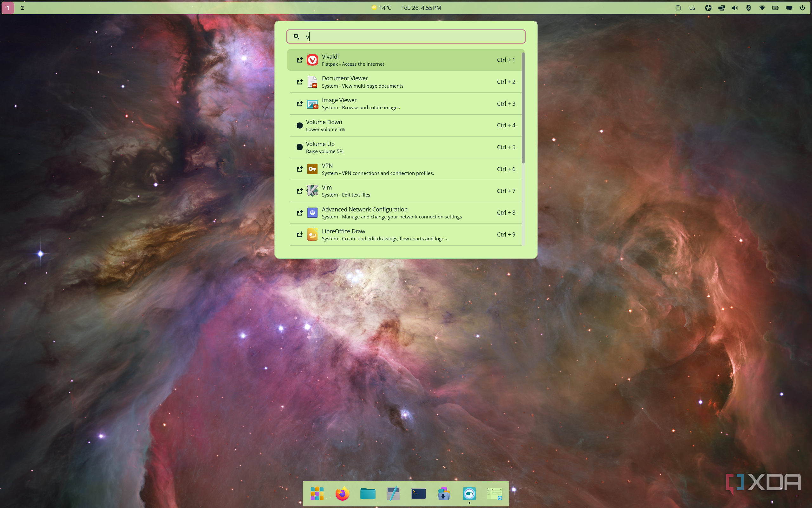Switch to workspace 2

point(22,8)
